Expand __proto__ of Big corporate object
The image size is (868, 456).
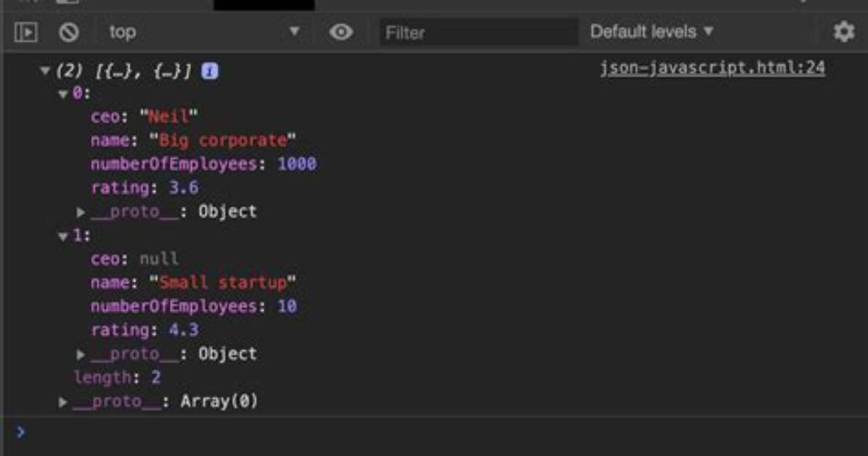(81, 211)
